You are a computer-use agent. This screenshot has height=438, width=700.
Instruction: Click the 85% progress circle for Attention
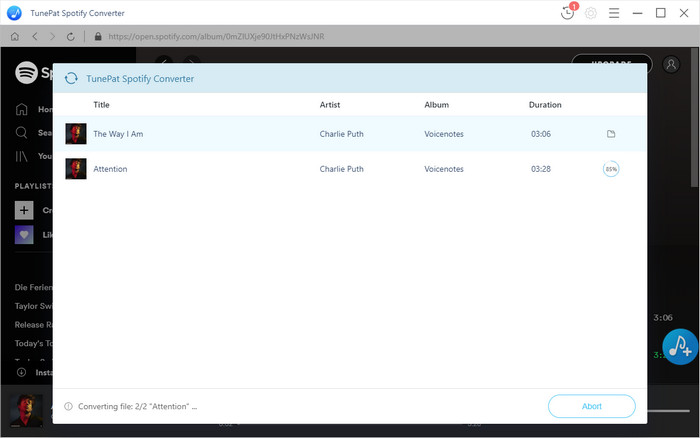click(611, 169)
